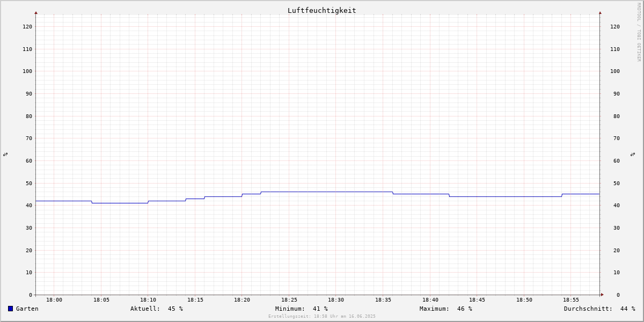Click the 100 label on the left axis
The width and height of the screenshot is (644, 322).
pyautogui.click(x=27, y=71)
